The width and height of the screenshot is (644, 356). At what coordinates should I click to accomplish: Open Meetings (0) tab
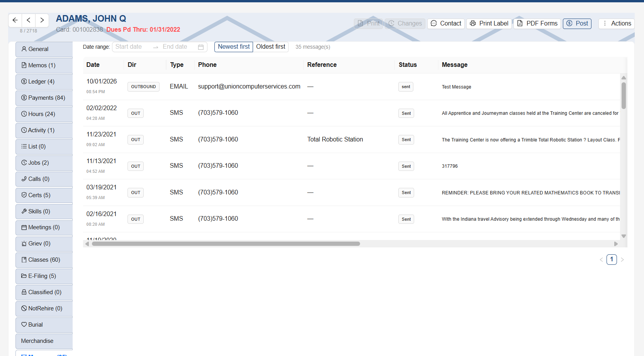(44, 227)
